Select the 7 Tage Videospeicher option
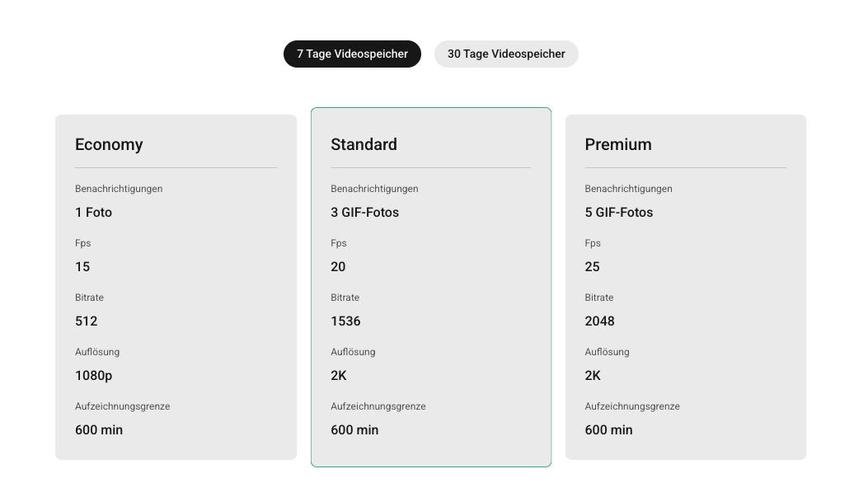This screenshot has height=497, width=868. (x=352, y=54)
